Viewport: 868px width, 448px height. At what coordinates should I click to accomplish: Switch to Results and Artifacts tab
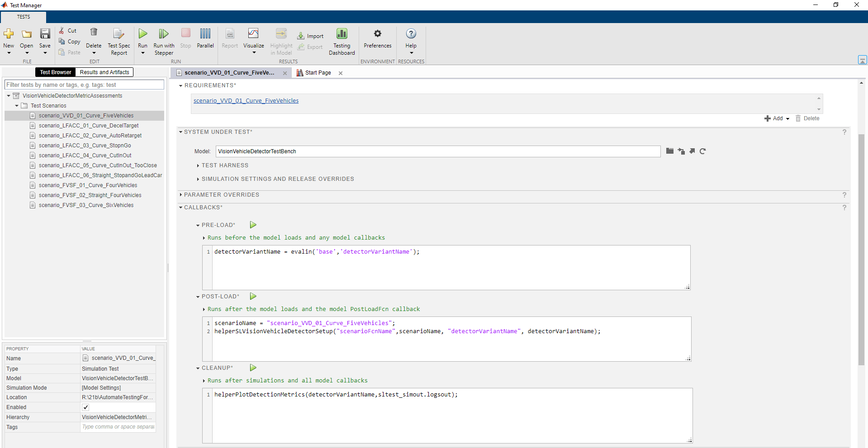(x=104, y=72)
